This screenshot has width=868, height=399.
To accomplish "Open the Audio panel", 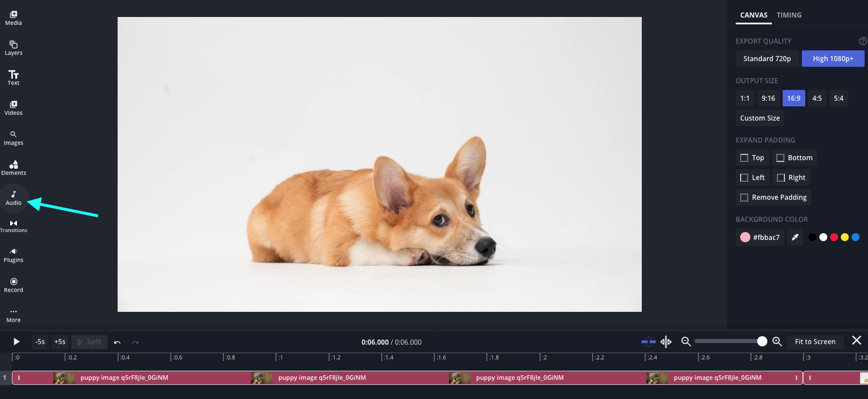I will 14,198.
